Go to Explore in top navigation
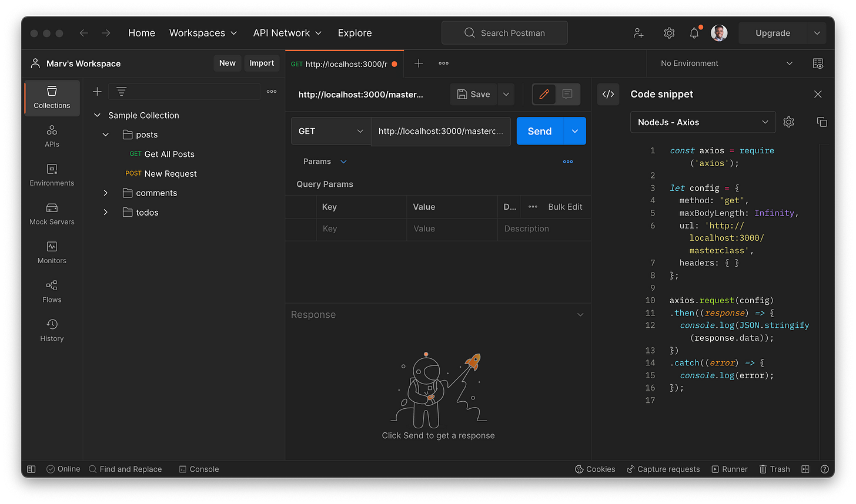The image size is (856, 504). 355,33
